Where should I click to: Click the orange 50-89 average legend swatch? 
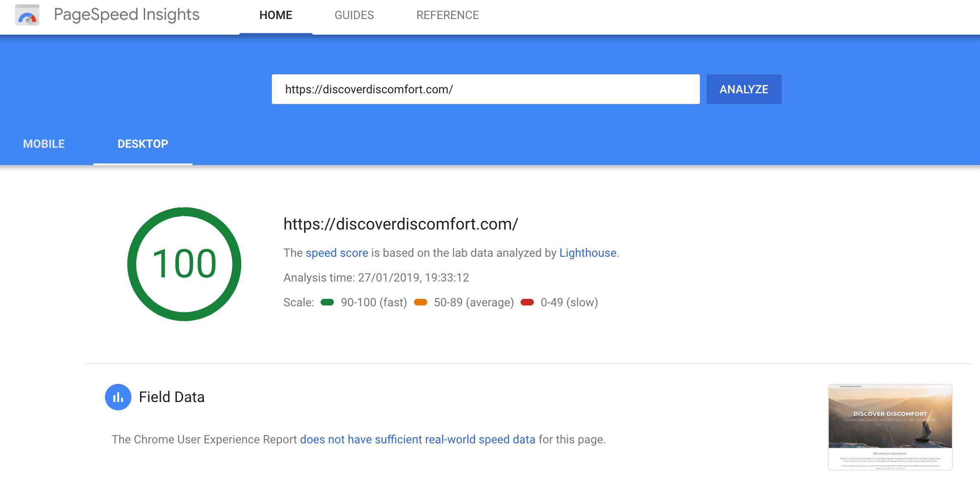421,302
